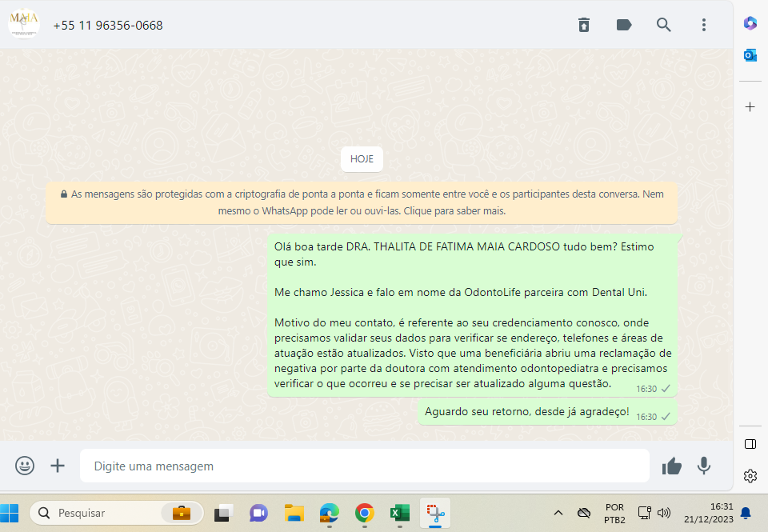Focus the 'Digite uma mensagem' input box

coord(365,466)
